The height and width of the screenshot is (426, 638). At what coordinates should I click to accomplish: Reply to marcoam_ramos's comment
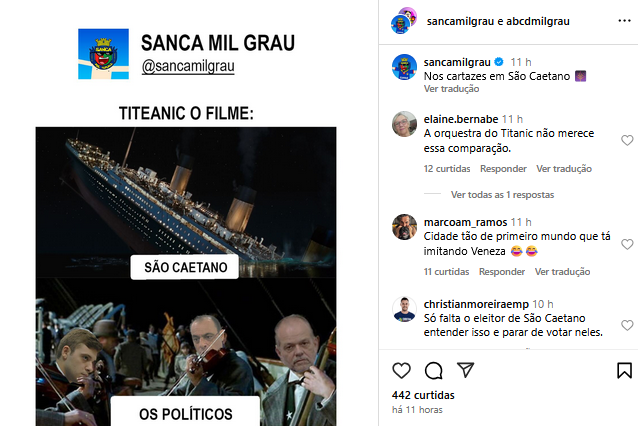[502, 271]
